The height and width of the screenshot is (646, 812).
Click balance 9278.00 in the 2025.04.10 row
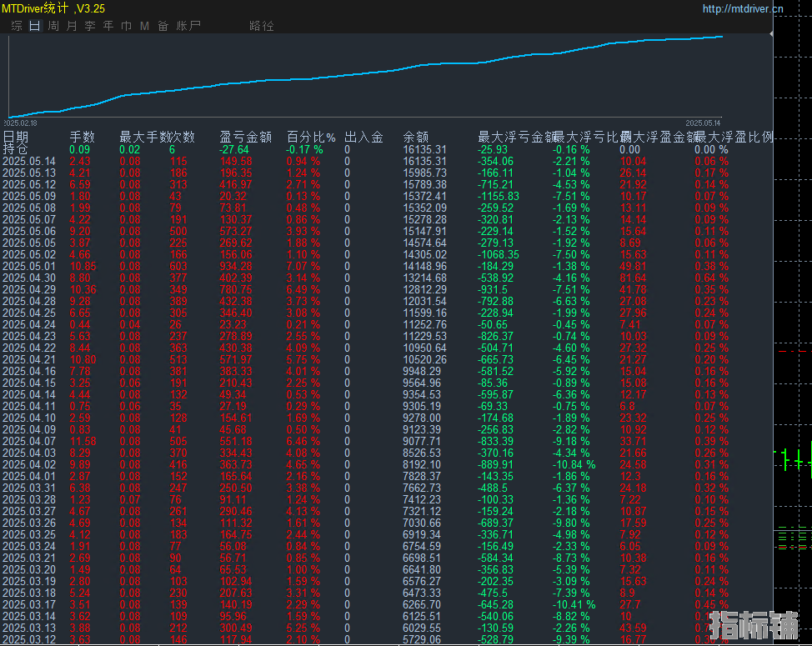pos(422,418)
